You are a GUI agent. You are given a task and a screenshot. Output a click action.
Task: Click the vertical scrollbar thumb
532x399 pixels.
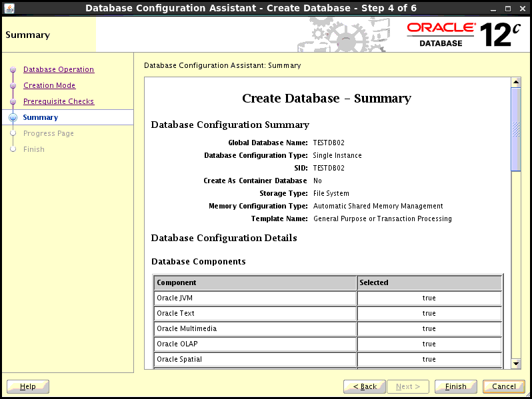516,129
